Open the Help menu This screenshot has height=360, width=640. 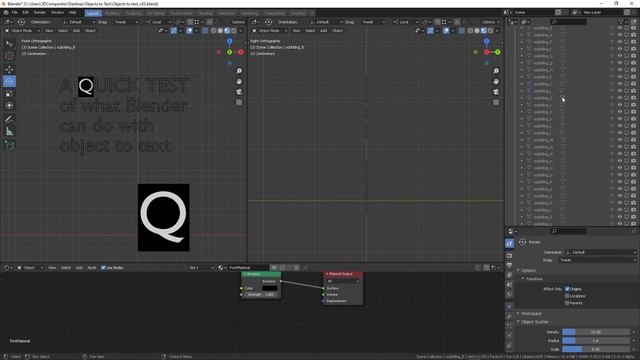72,13
